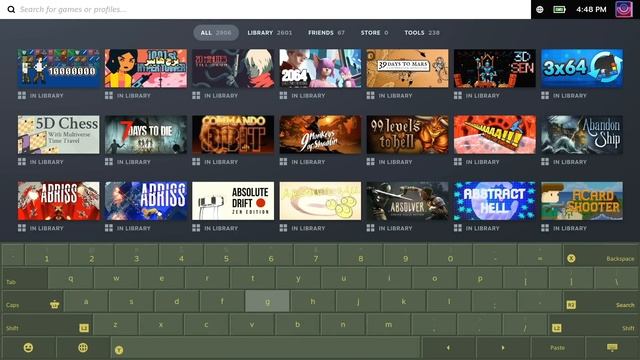
Task: Tap the Tab key on keyboard
Action: point(24,278)
